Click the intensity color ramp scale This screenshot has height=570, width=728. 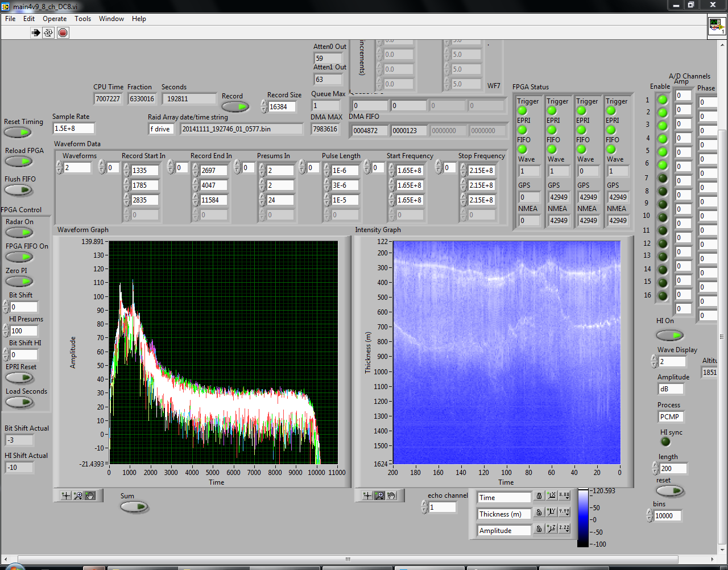click(583, 517)
